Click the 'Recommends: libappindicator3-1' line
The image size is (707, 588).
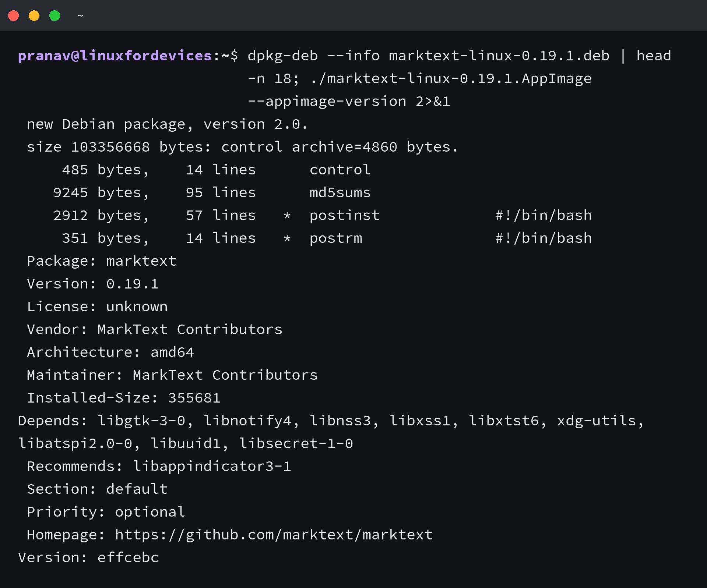click(159, 467)
